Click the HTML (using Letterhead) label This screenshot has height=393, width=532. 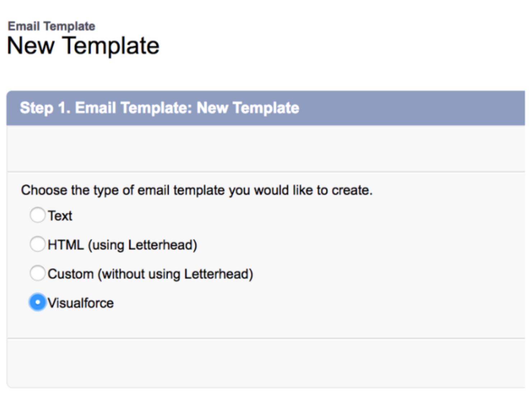pos(122,244)
